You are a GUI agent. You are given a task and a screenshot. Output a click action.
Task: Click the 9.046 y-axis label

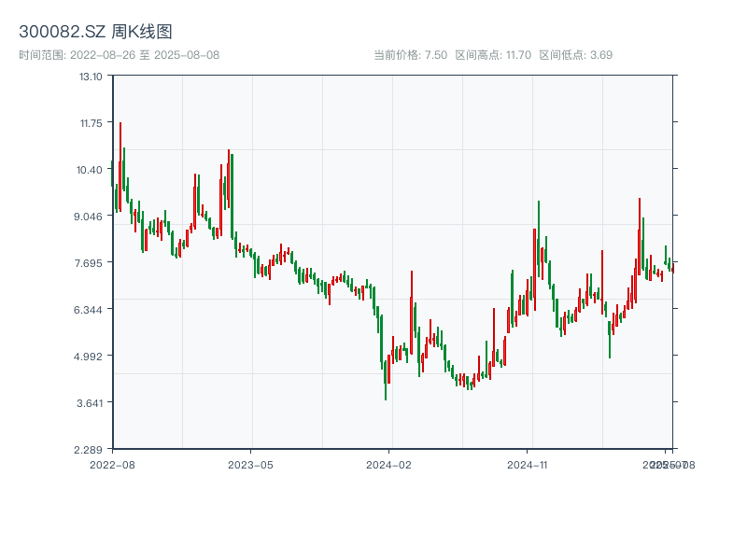(90, 217)
